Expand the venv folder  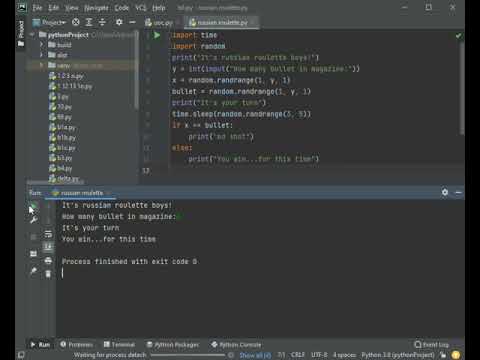click(x=41, y=65)
